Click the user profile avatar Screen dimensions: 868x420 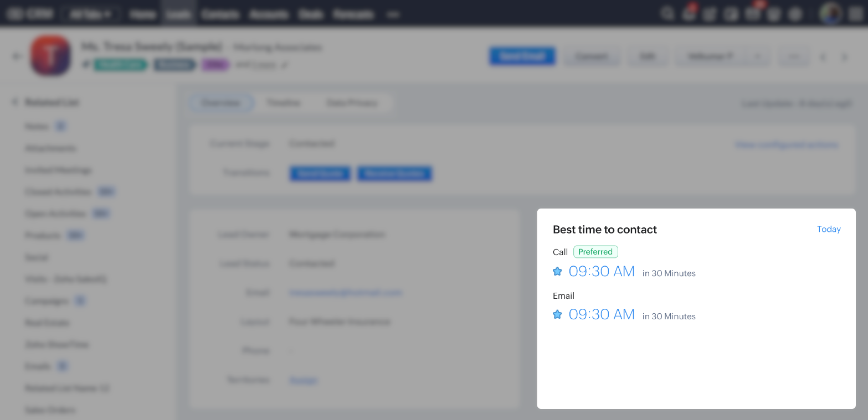[x=830, y=14]
